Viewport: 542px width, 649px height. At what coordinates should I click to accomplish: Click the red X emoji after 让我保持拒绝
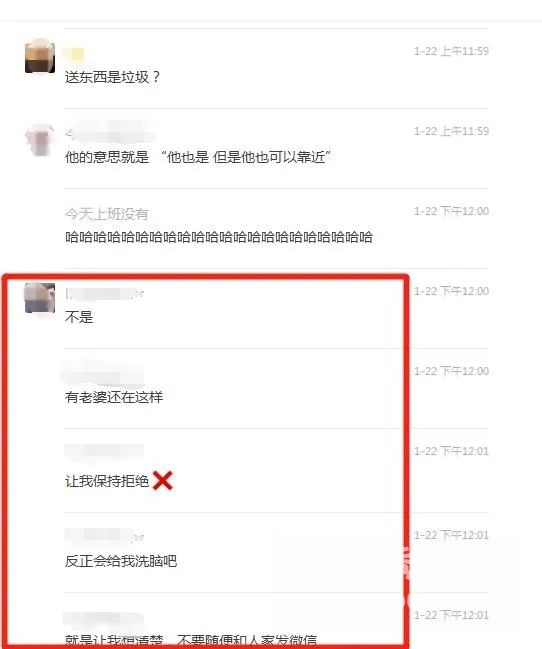pyautogui.click(x=163, y=481)
